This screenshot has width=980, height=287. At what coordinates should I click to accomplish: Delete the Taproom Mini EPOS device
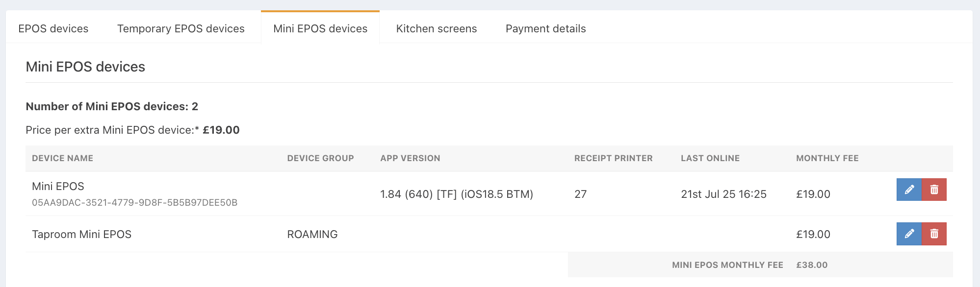pyautogui.click(x=934, y=234)
